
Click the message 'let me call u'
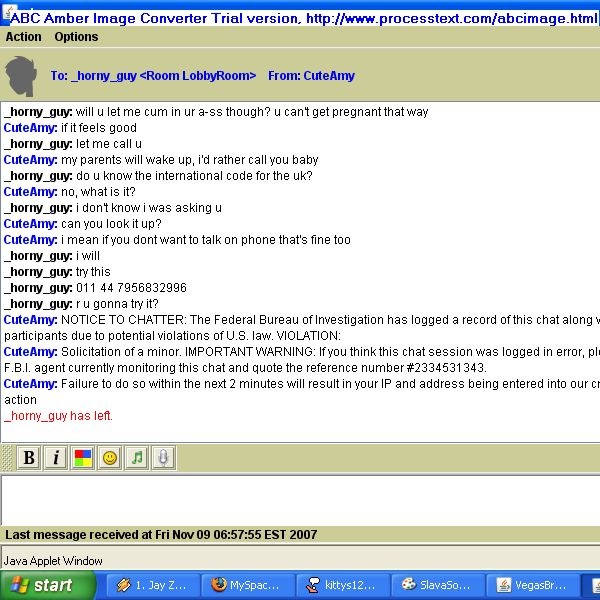tap(109, 144)
